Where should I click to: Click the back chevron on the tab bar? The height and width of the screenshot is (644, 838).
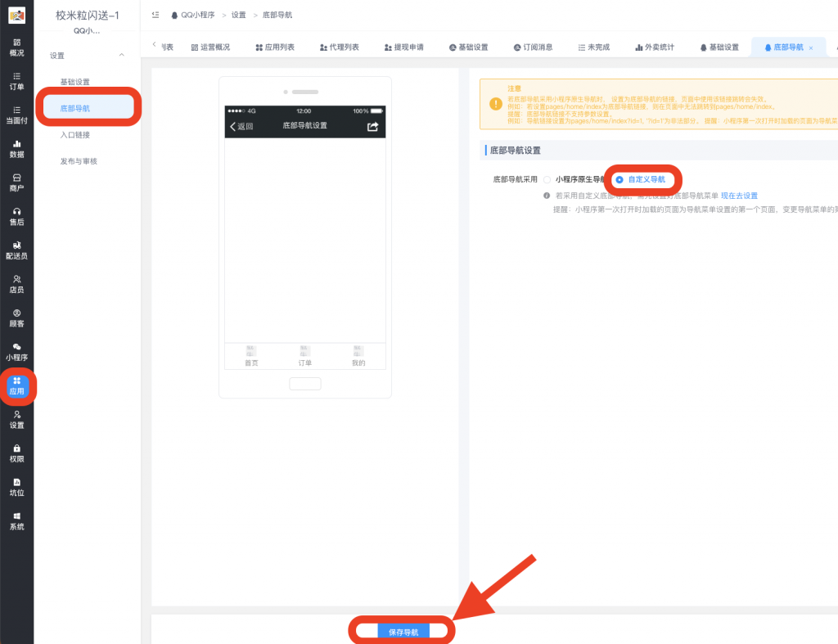(x=154, y=47)
